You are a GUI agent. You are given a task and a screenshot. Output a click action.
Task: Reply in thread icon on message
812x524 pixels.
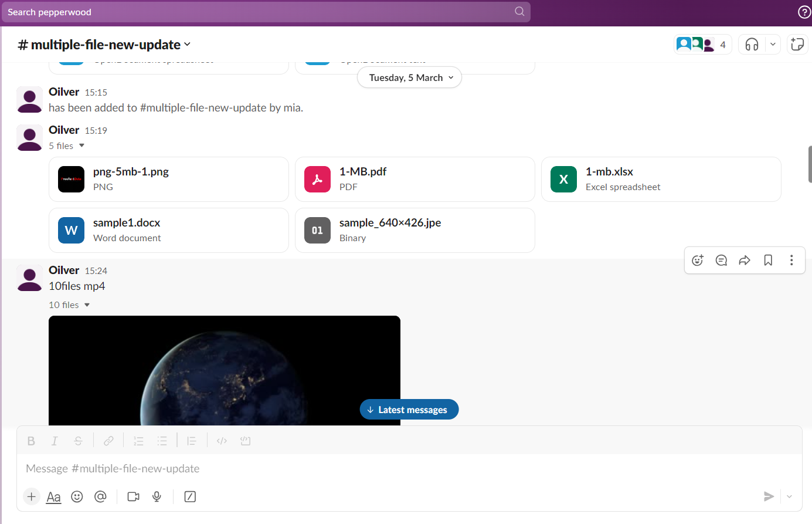click(721, 261)
